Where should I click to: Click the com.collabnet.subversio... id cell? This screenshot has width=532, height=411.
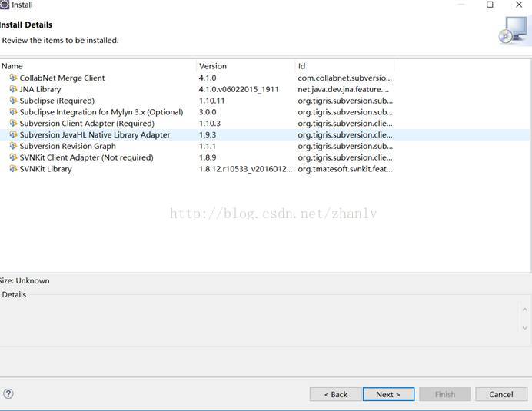click(x=344, y=78)
